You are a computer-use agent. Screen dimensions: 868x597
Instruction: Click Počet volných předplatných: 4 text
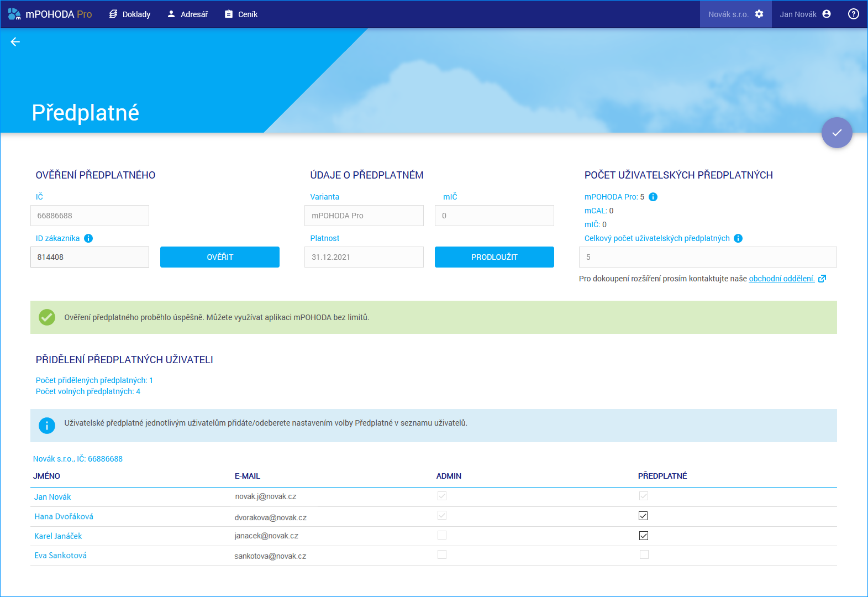coord(88,391)
